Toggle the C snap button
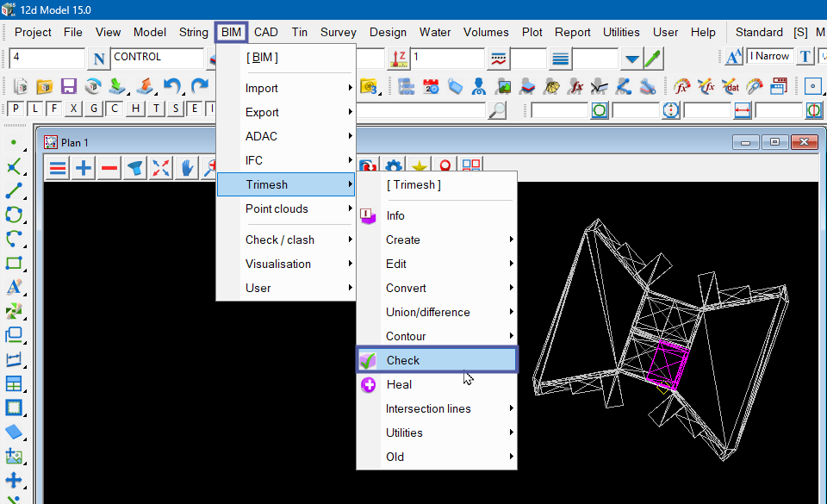Image resolution: width=827 pixels, height=504 pixels. [115, 109]
